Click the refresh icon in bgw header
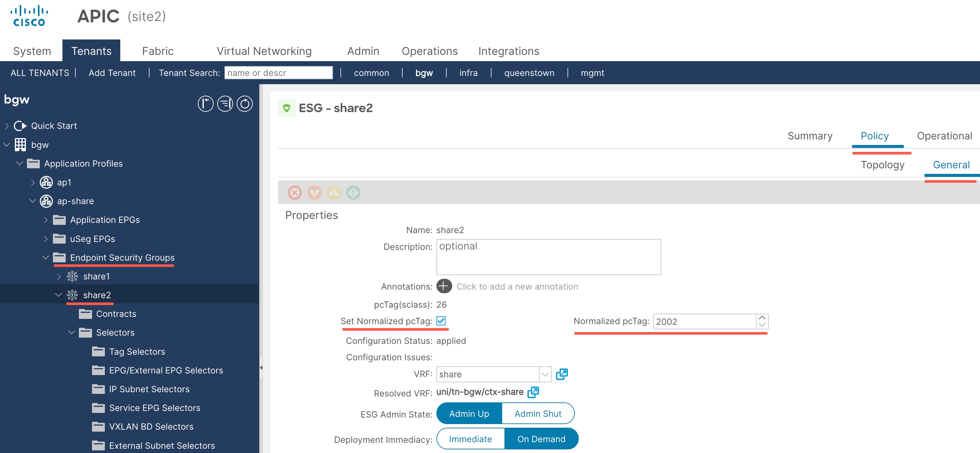 click(245, 104)
